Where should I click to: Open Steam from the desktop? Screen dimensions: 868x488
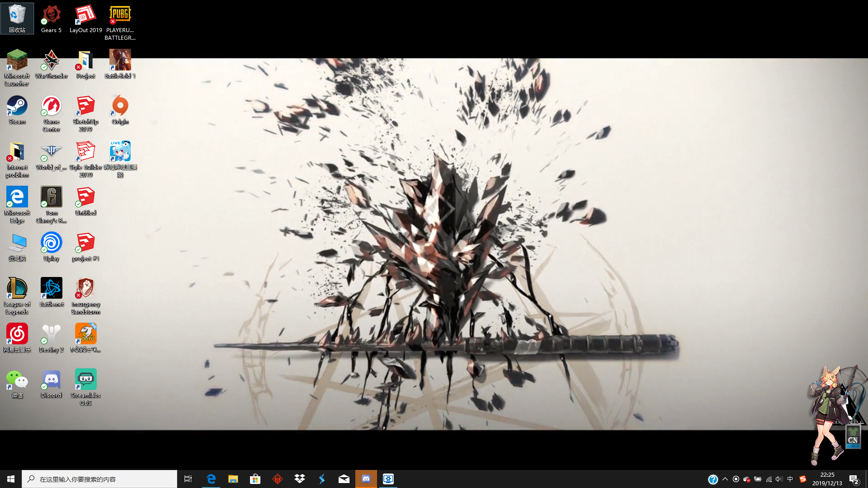click(17, 108)
